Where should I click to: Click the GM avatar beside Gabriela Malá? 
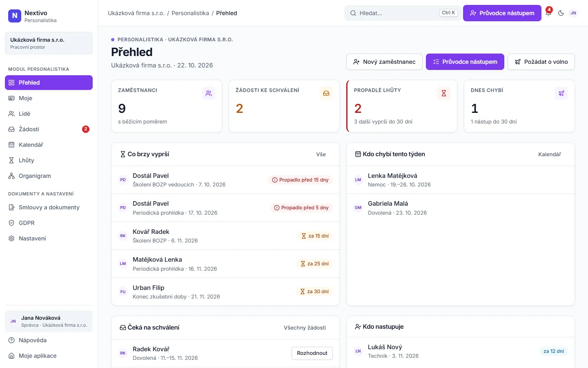click(358, 208)
